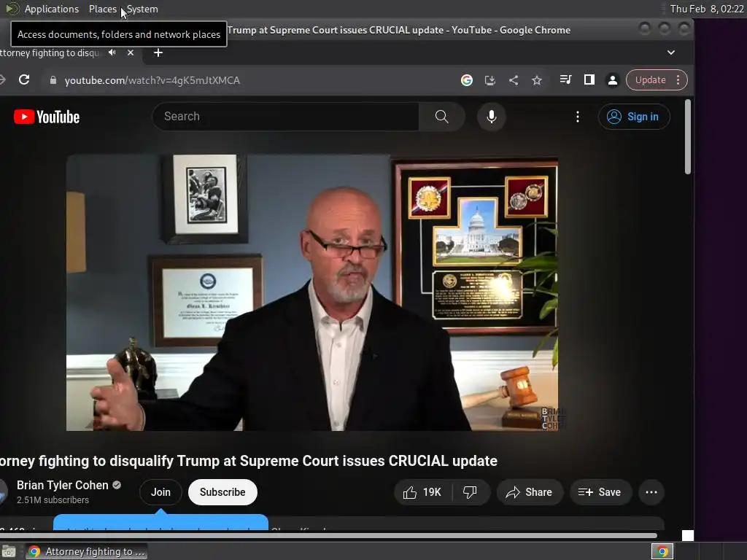Open the Places menu
747x560 pixels.
click(103, 9)
